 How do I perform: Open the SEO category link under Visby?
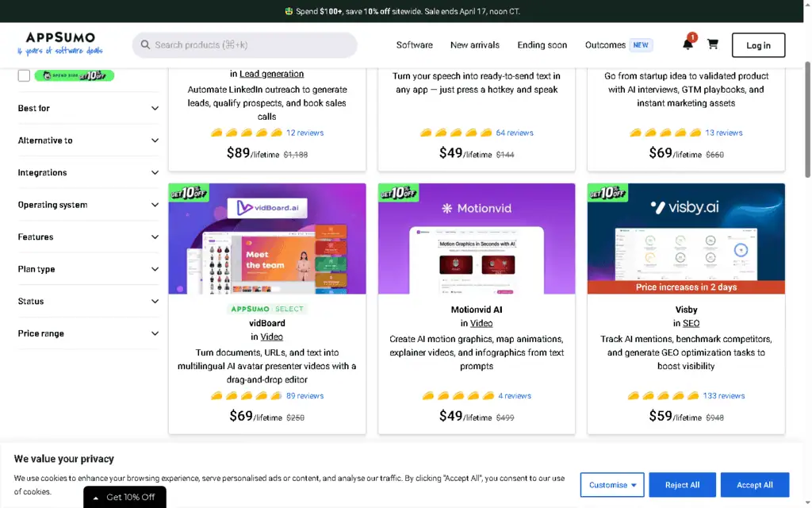(x=691, y=324)
